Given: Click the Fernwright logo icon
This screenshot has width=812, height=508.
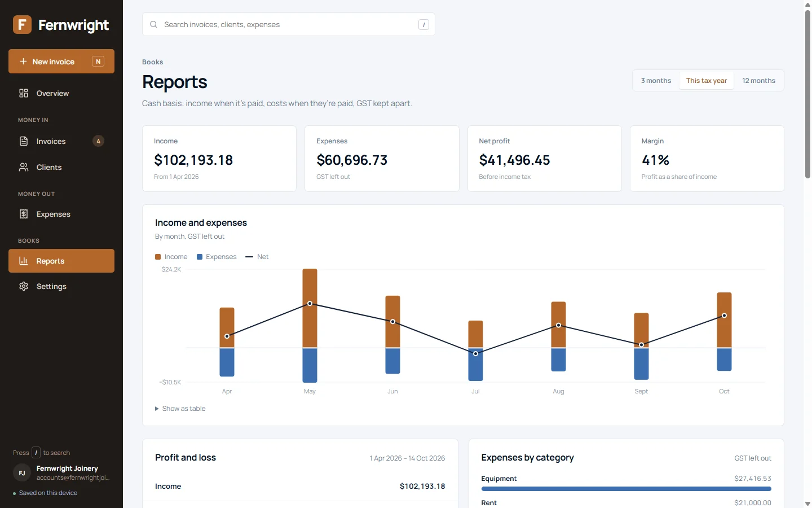Looking at the screenshot, I should click(x=22, y=25).
